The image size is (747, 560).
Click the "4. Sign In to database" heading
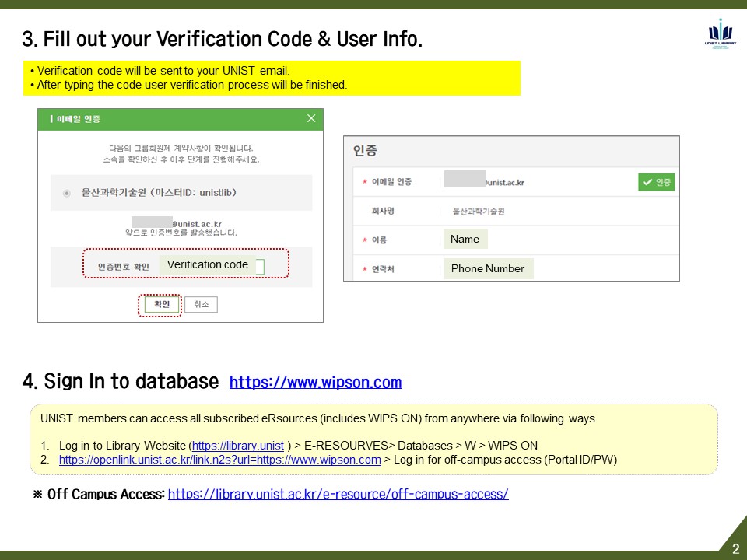121,382
